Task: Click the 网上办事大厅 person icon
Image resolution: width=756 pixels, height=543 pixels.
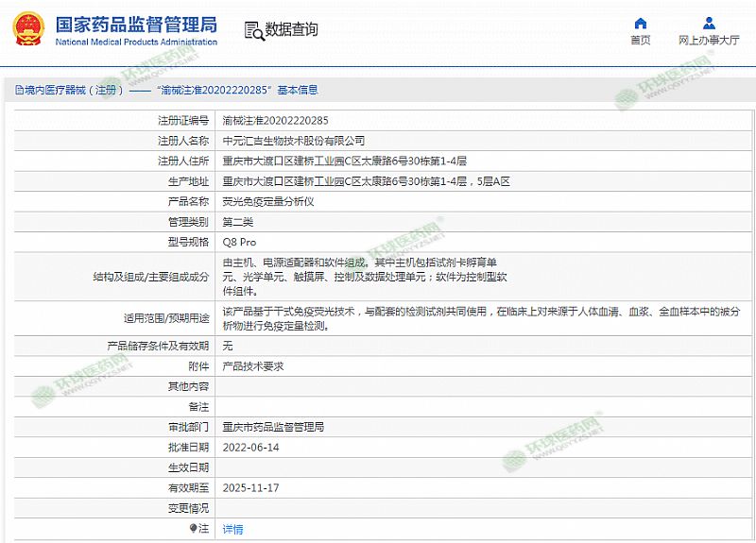Action: point(709,24)
